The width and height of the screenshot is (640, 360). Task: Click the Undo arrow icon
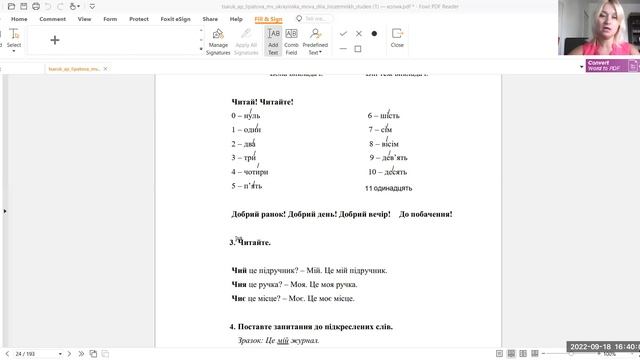(48, 7)
